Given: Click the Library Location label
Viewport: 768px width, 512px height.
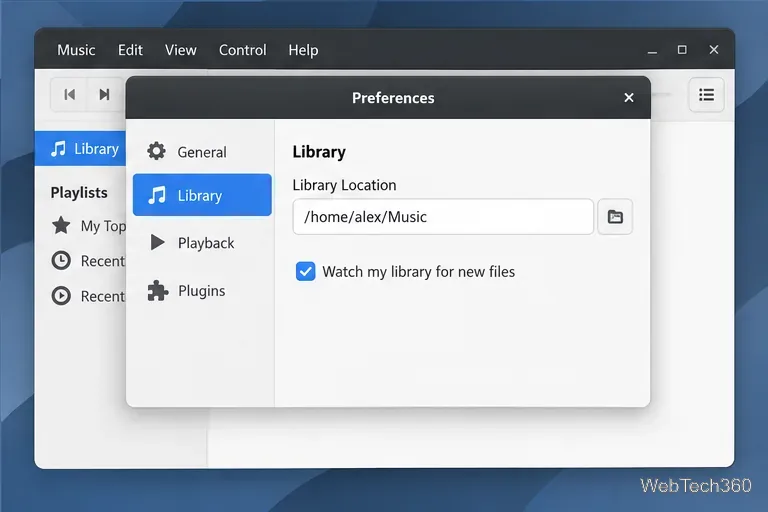Looking at the screenshot, I should coord(344,185).
